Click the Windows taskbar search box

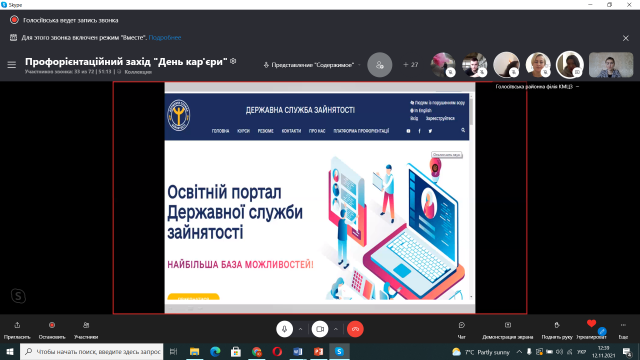click(91, 351)
